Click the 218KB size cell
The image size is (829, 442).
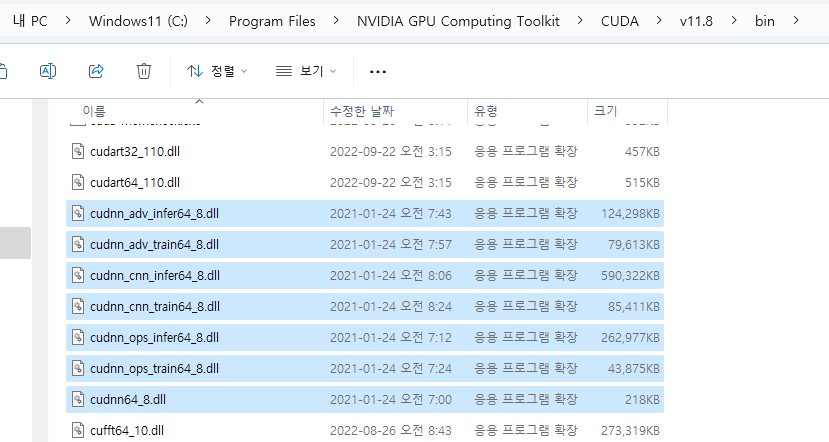coord(642,399)
